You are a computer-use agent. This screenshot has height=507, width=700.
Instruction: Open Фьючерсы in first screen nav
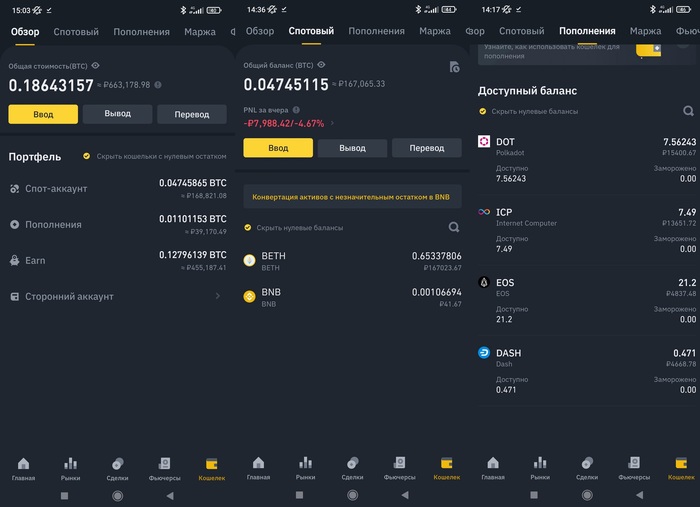(x=164, y=470)
